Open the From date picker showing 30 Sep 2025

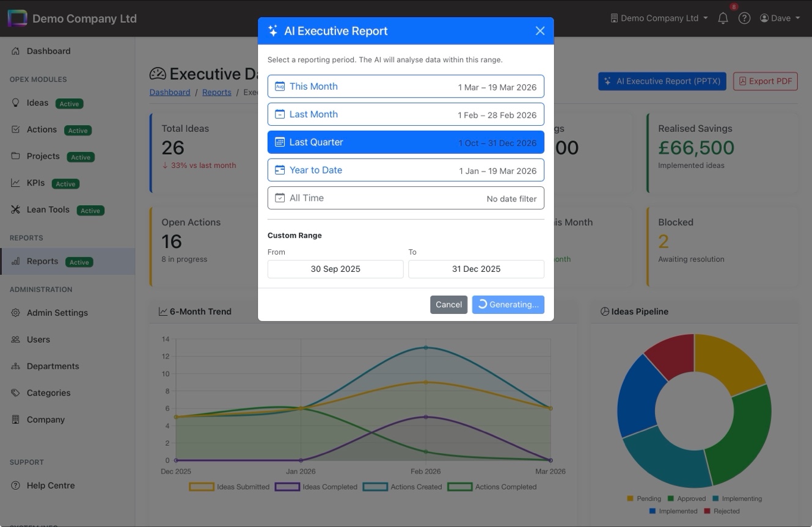click(x=335, y=269)
